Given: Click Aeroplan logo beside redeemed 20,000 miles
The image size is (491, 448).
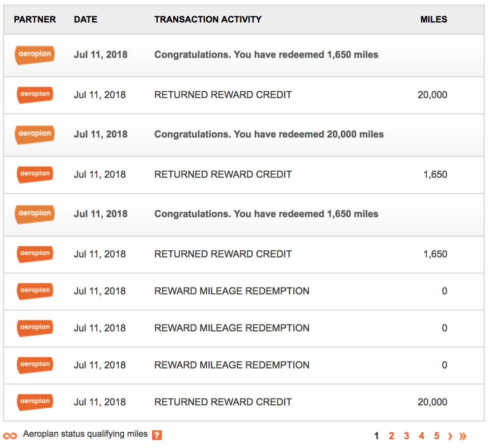Looking at the screenshot, I should pyautogui.click(x=34, y=134).
